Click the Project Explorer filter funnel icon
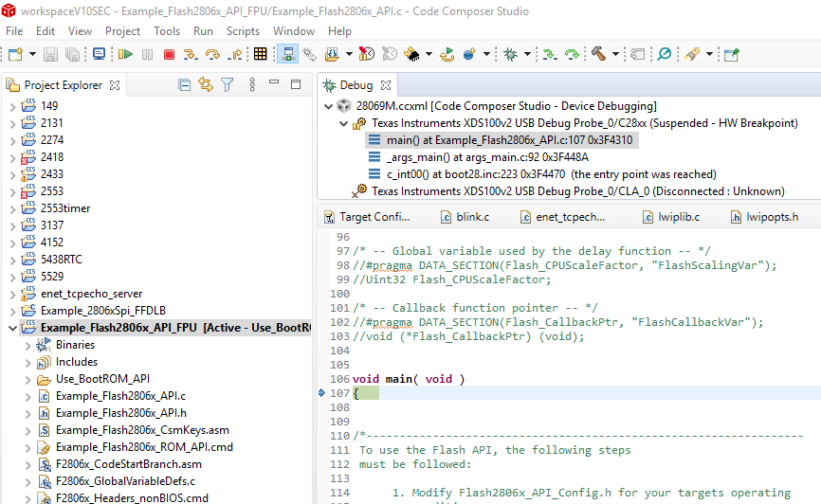This screenshot has width=821, height=504. pos(228,84)
